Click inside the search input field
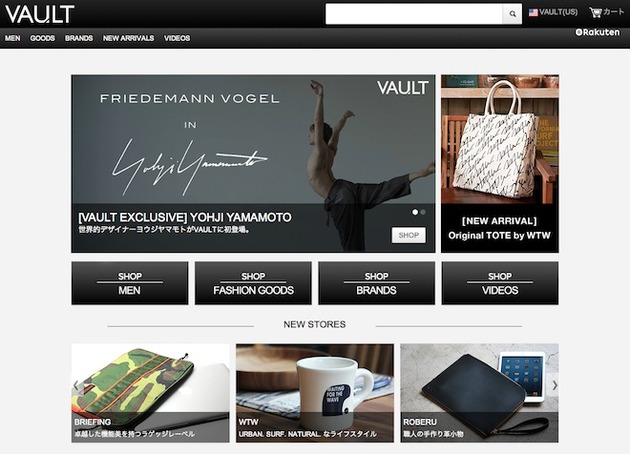 (414, 14)
